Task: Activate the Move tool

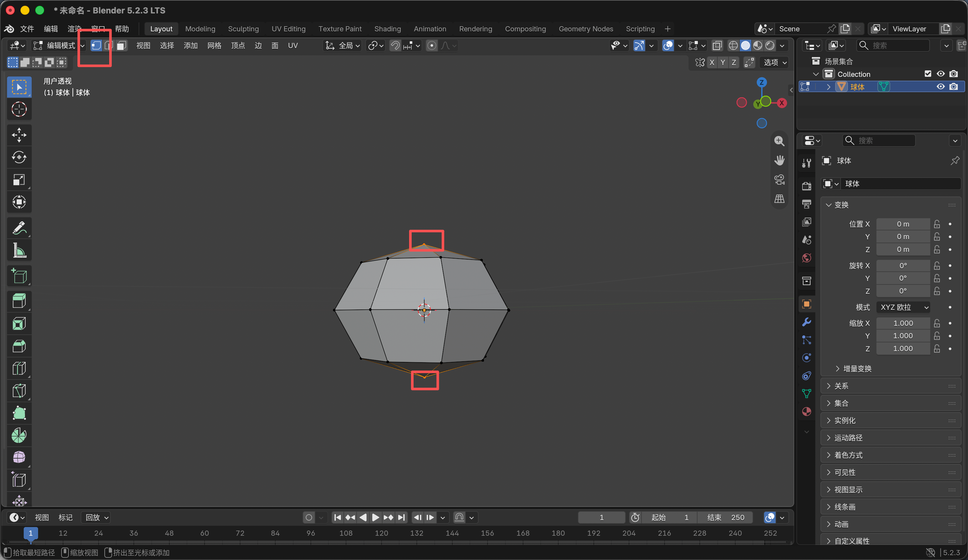Action: (19, 135)
